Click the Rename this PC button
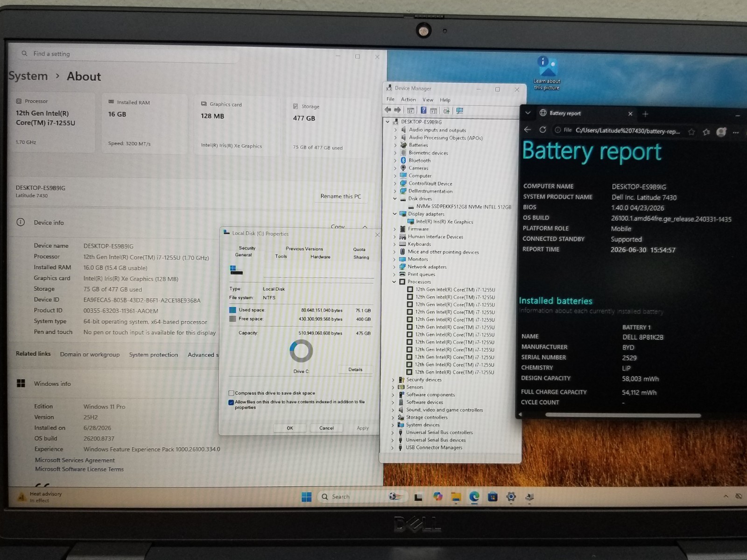This screenshot has height=560, width=747. [341, 196]
